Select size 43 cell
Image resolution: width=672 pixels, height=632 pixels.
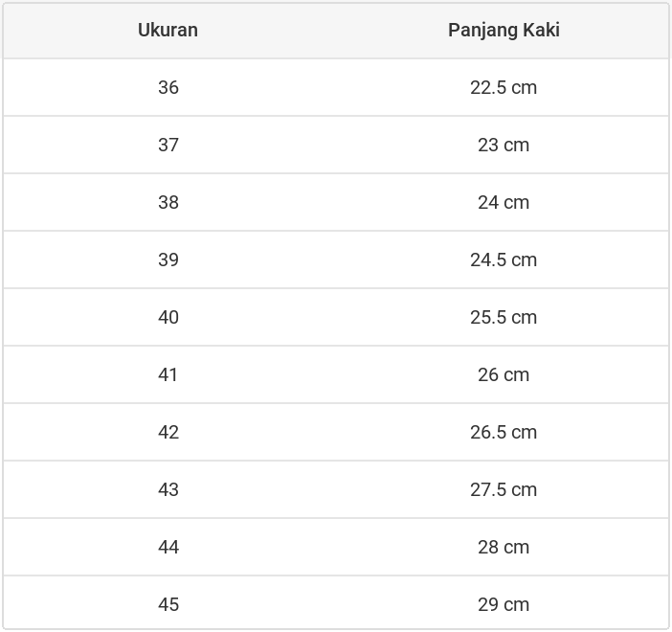coord(168,489)
